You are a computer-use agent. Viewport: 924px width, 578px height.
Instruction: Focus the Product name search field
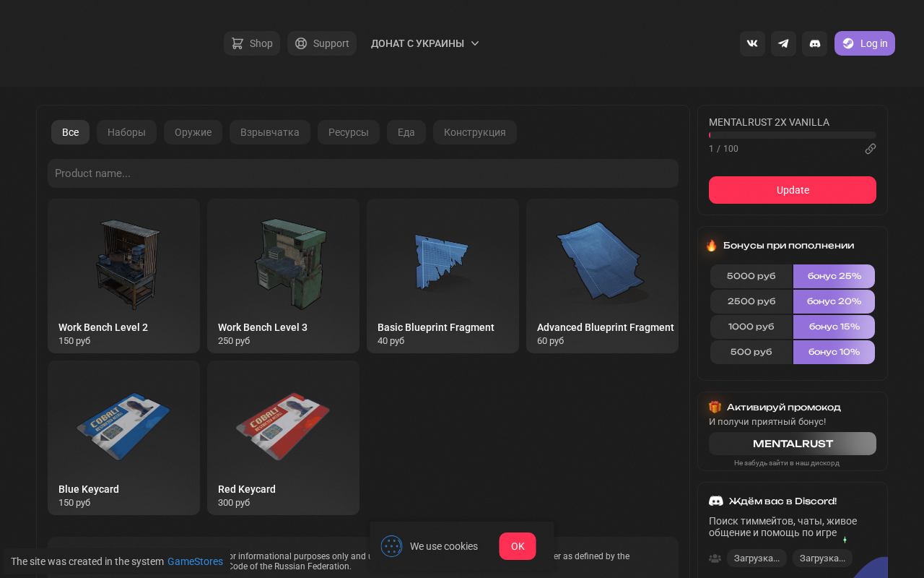click(x=363, y=173)
